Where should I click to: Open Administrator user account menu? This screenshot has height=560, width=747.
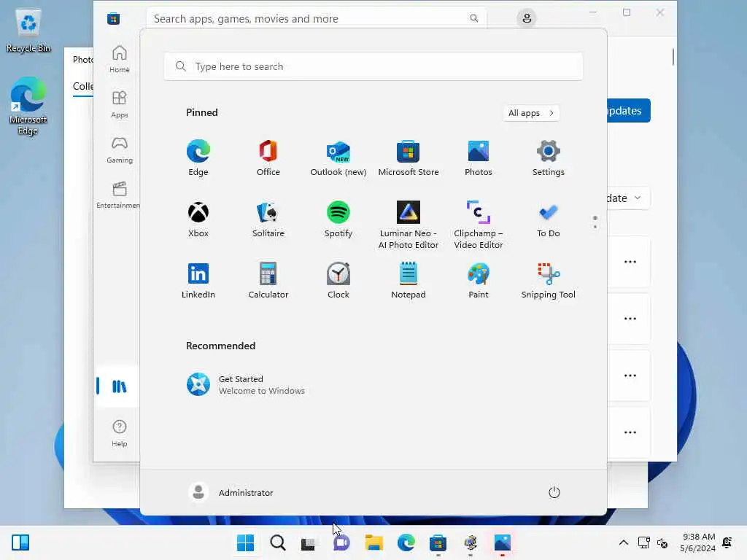click(231, 492)
